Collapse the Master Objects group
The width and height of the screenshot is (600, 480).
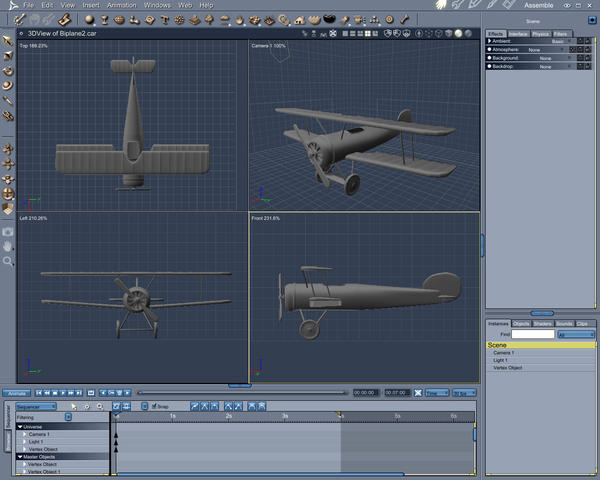(x=20, y=456)
